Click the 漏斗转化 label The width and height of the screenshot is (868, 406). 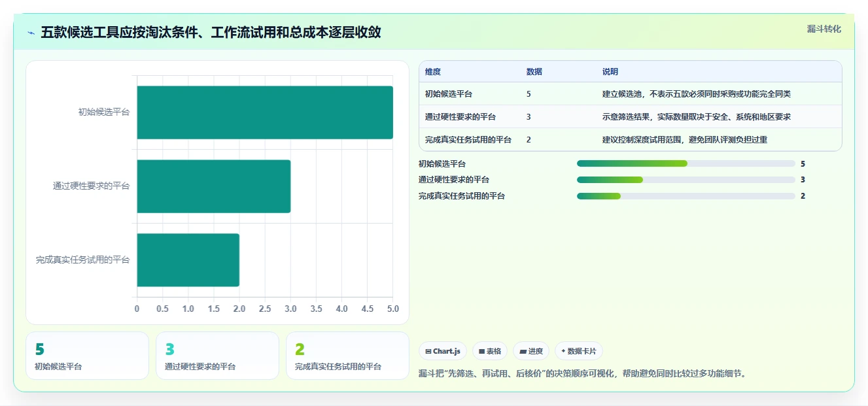coord(824,29)
